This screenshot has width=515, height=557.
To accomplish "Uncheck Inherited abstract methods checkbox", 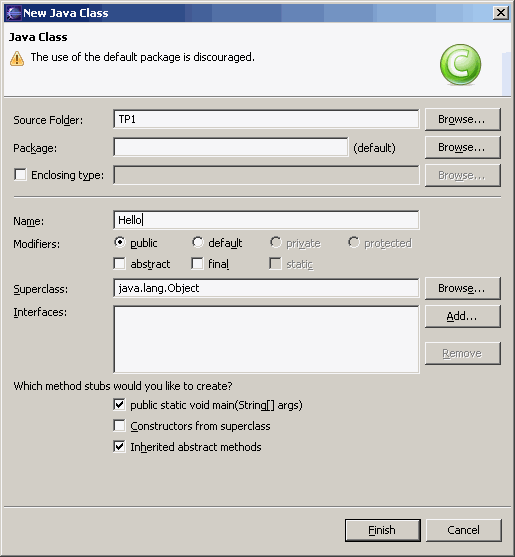I will (x=119, y=447).
